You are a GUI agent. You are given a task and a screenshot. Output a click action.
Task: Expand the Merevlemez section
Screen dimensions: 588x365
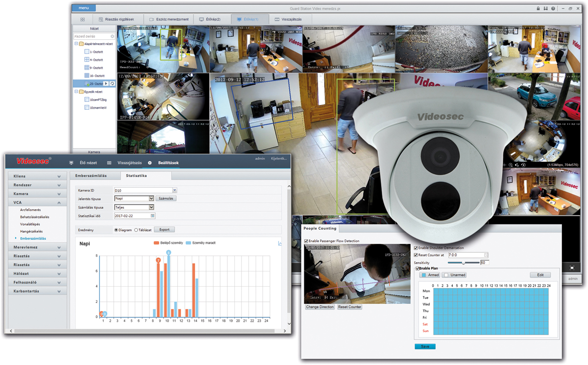tap(37, 247)
